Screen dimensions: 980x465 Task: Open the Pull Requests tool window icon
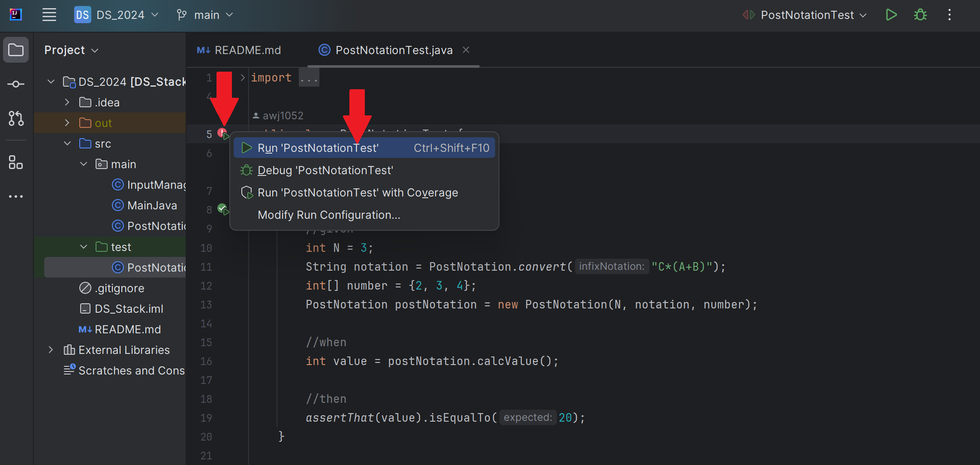pos(16,118)
